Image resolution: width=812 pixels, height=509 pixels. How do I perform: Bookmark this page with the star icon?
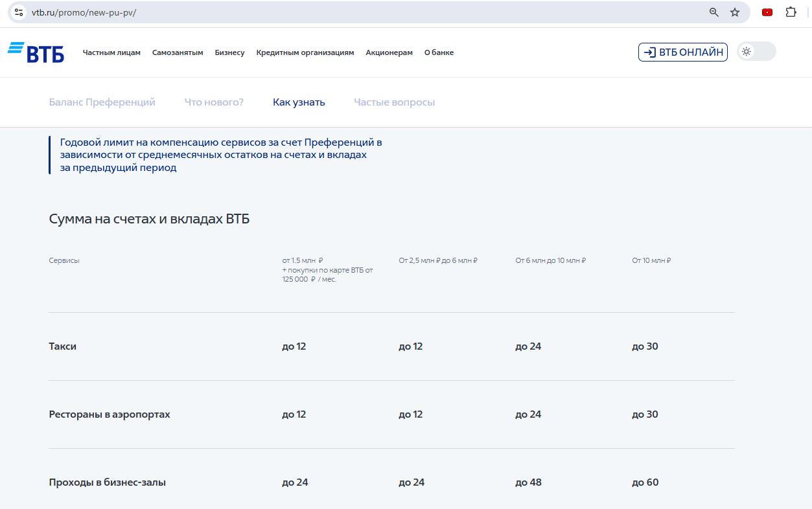tap(734, 12)
